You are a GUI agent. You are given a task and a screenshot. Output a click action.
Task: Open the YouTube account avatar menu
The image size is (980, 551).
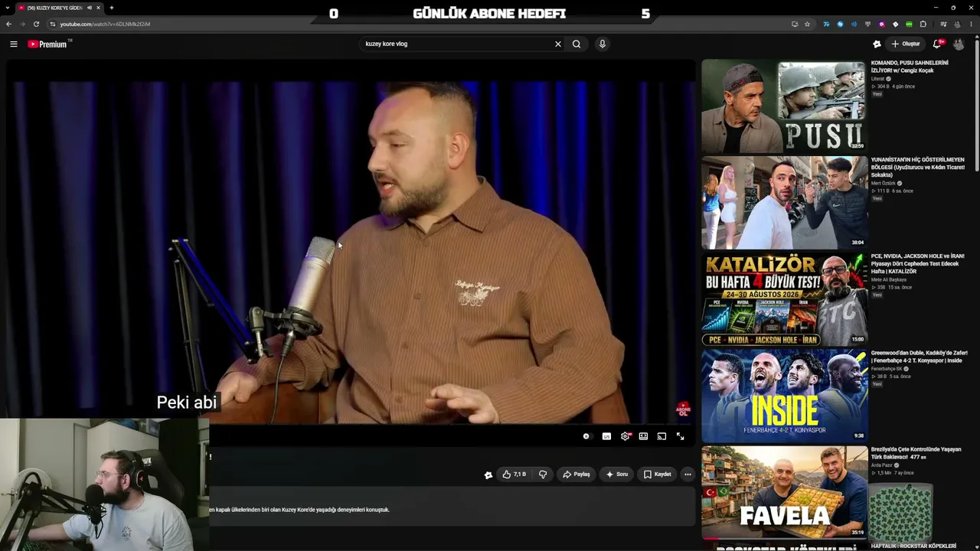click(x=959, y=44)
